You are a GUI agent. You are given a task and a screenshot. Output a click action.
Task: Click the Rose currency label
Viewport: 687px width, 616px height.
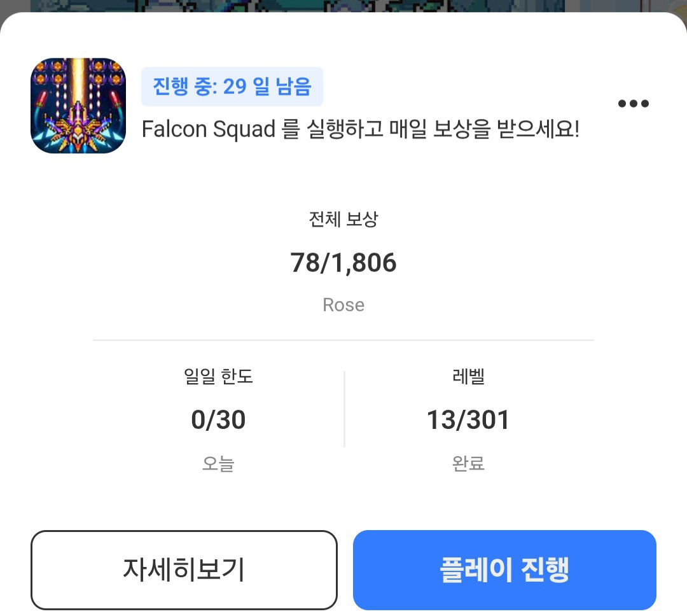(x=343, y=305)
